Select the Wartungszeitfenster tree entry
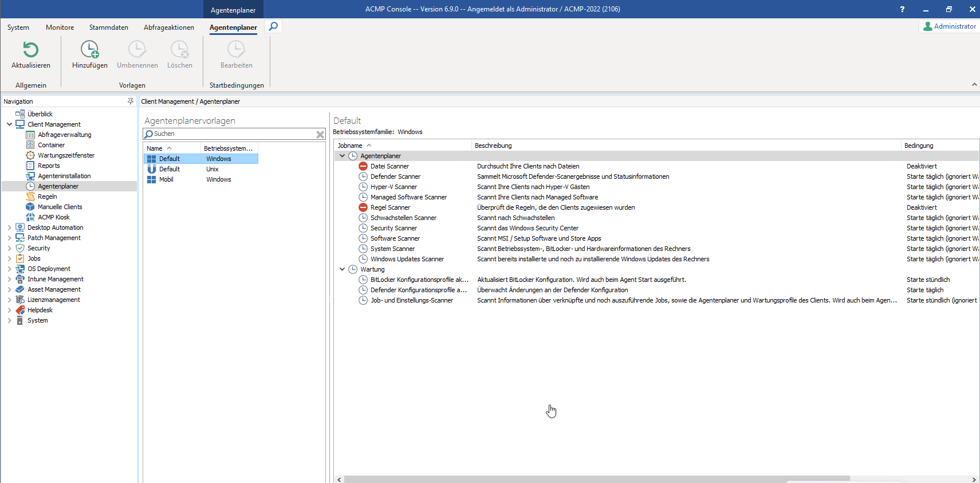The height and width of the screenshot is (483, 980). tap(66, 155)
